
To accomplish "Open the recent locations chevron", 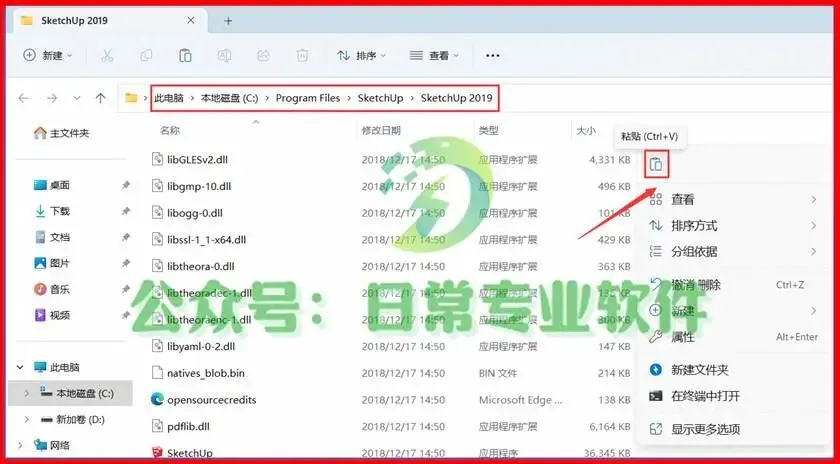I will coord(77,98).
